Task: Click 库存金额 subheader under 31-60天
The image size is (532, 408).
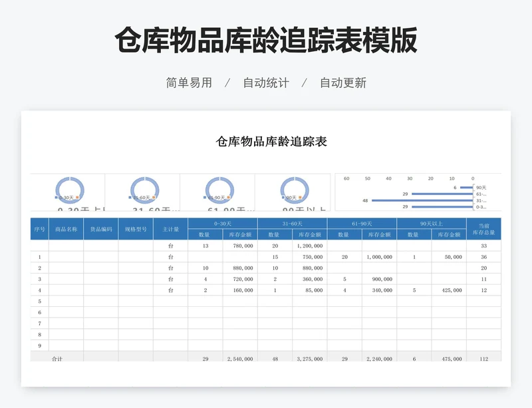Action: pyautogui.click(x=309, y=234)
